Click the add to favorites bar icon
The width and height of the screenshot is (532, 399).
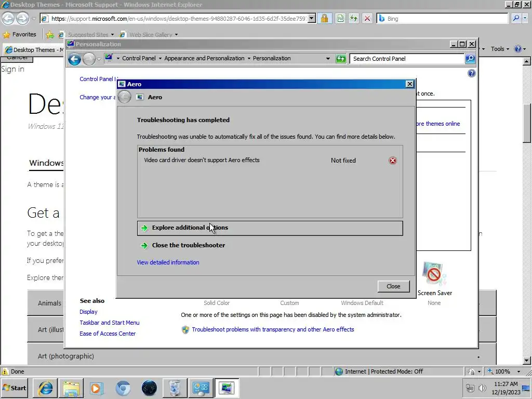(x=50, y=34)
